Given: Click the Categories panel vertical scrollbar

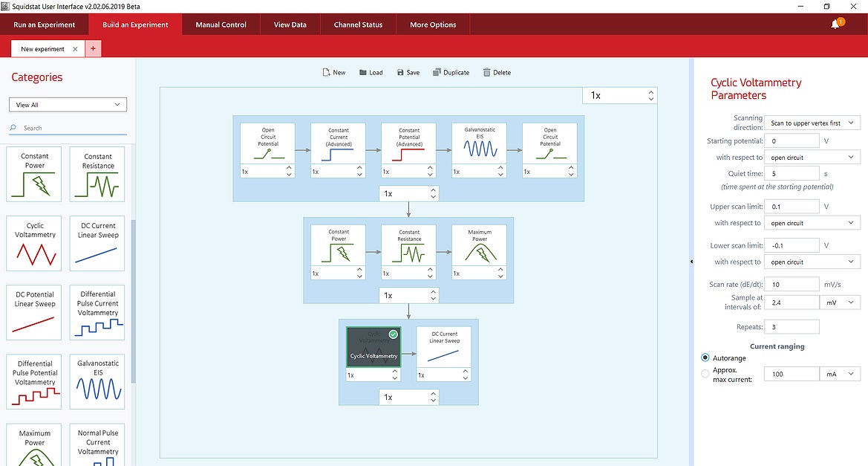Looking at the screenshot, I should 134,297.
